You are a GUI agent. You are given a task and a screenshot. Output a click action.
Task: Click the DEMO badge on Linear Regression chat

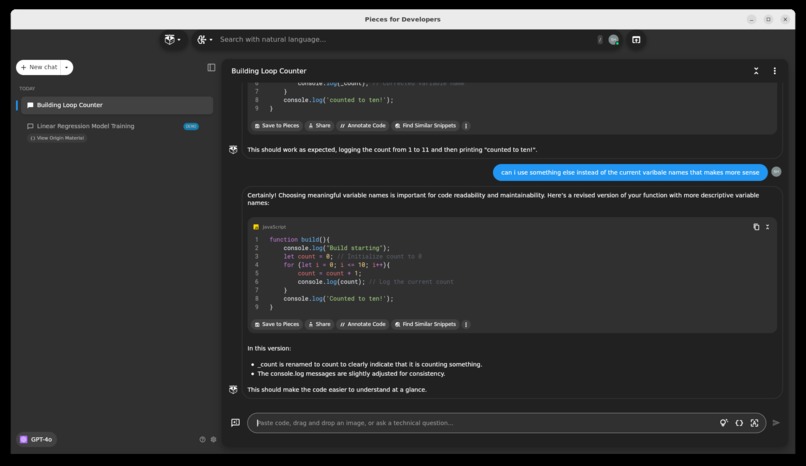(x=191, y=126)
